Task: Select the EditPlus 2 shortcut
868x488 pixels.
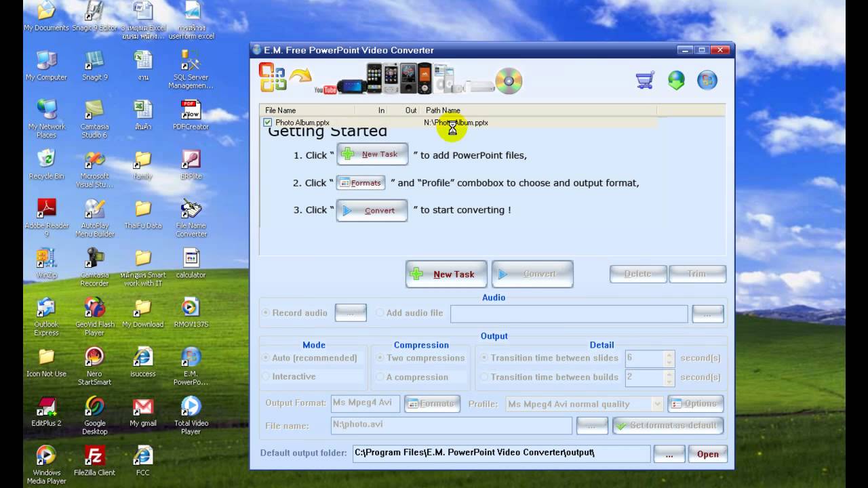Action: point(46,411)
